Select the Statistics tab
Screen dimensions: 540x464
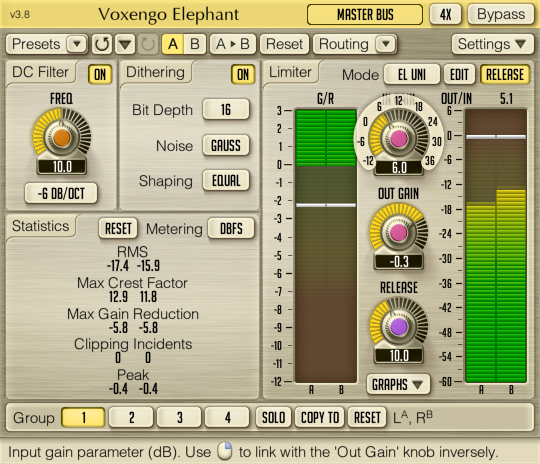click(41, 226)
